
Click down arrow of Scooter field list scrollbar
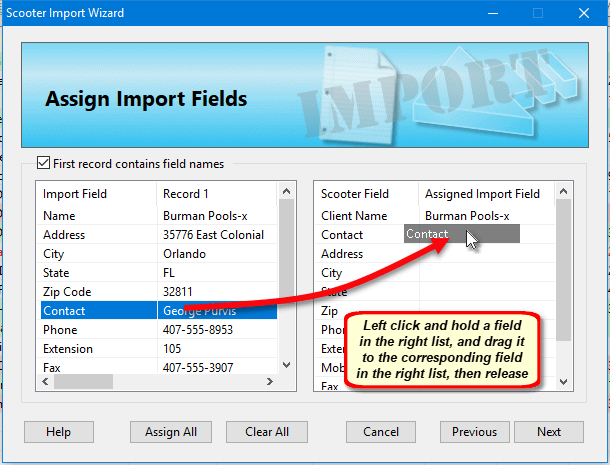(x=563, y=382)
